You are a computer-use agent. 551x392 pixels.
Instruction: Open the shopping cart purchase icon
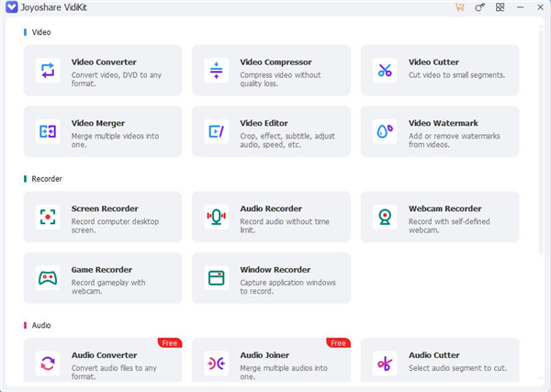tap(459, 7)
